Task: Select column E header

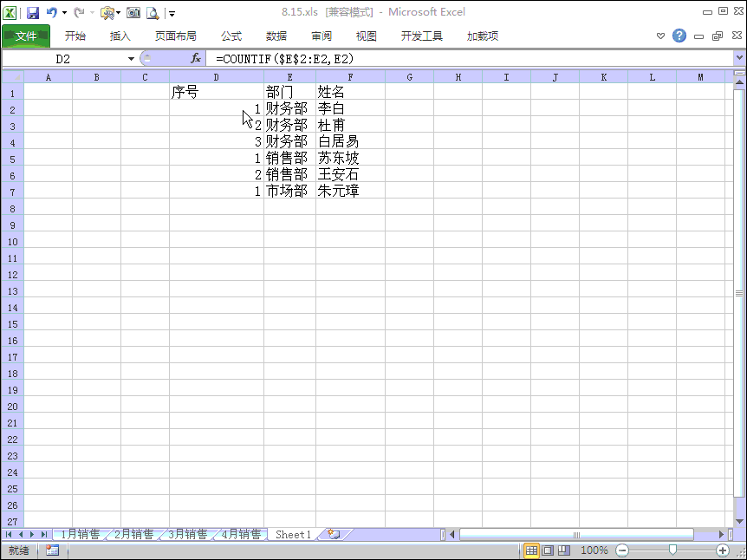Action: click(289, 77)
